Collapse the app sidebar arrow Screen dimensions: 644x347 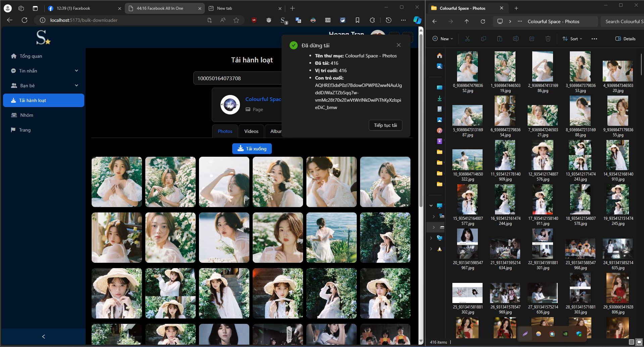43,337
